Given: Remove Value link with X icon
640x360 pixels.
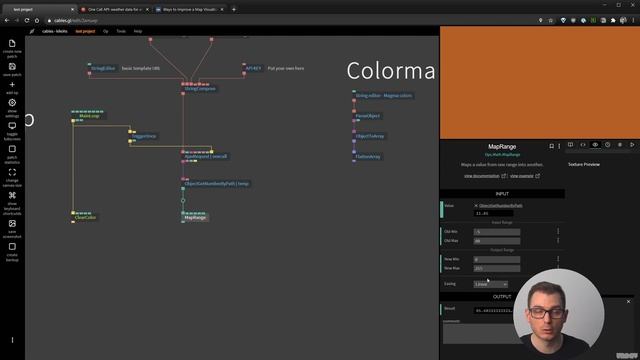Looking at the screenshot, I should pyautogui.click(x=476, y=206).
